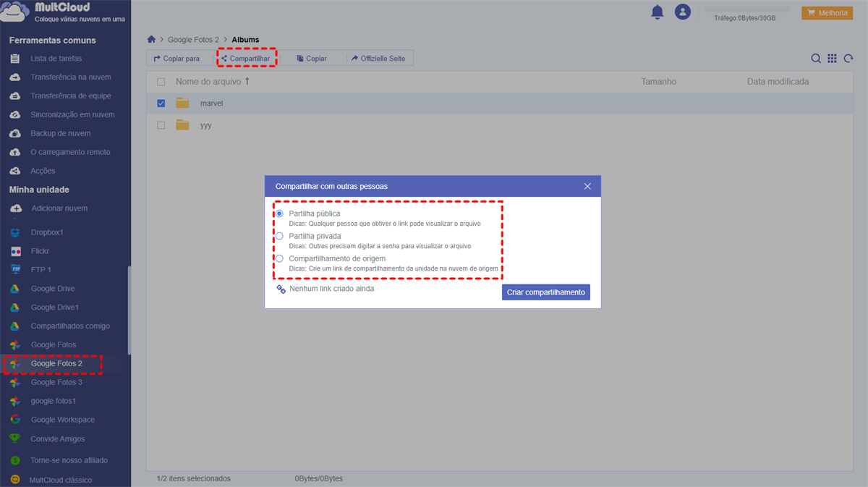
Task: Click the Compartilhados comigo drive icon
Action: pos(15,326)
